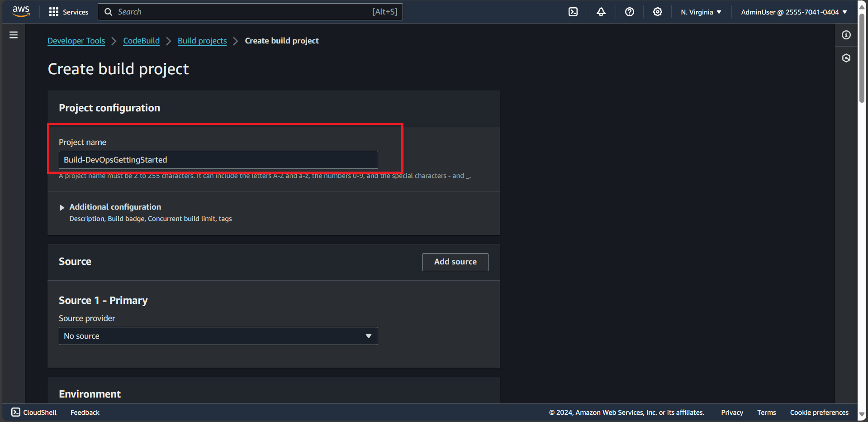
Task: Focus the top Search field
Action: point(250,12)
